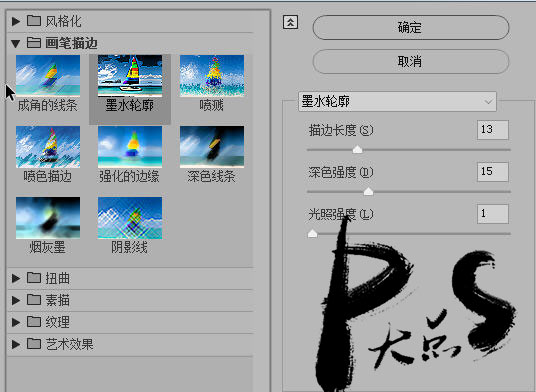
Task: Select the 强化的边缘 filter thumbnail
Action: point(130,147)
